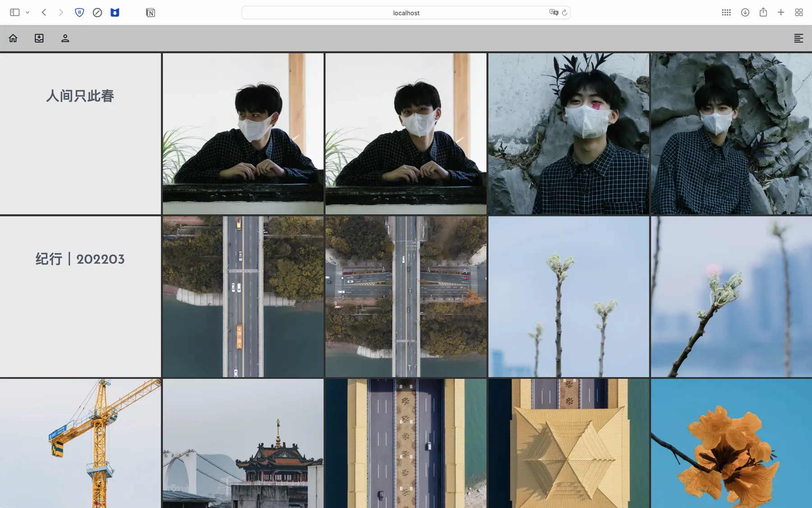Open close-up portrait with pink petal on cheek
This screenshot has height=508, width=812.
click(x=568, y=134)
